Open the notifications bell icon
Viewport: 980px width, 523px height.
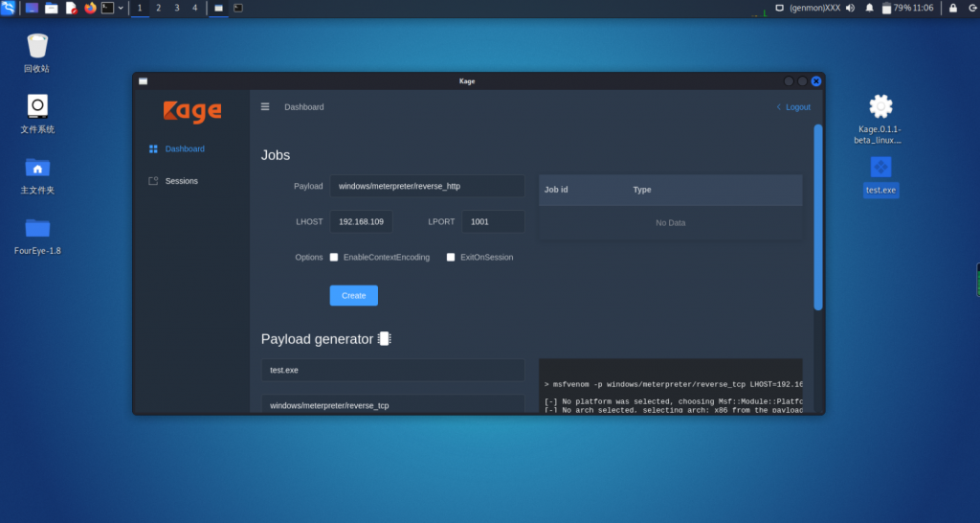[869, 8]
